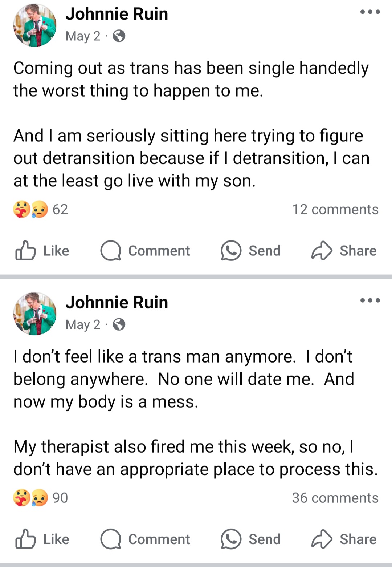Open reactions list showing 62 reactions
Viewport: 392px width, 570px height.
(x=41, y=210)
